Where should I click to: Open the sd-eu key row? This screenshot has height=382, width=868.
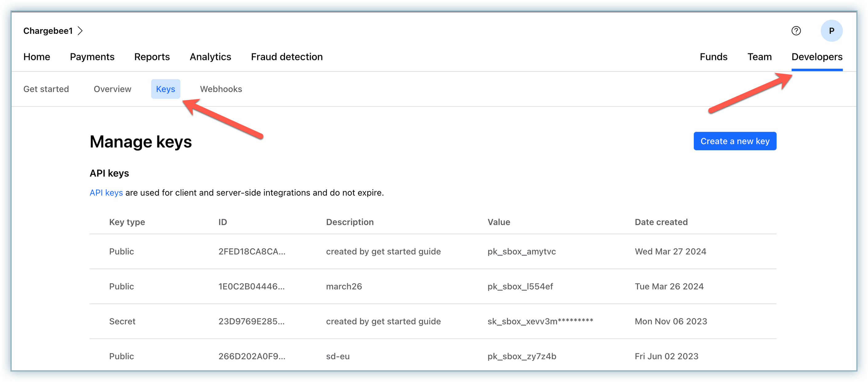pos(338,356)
